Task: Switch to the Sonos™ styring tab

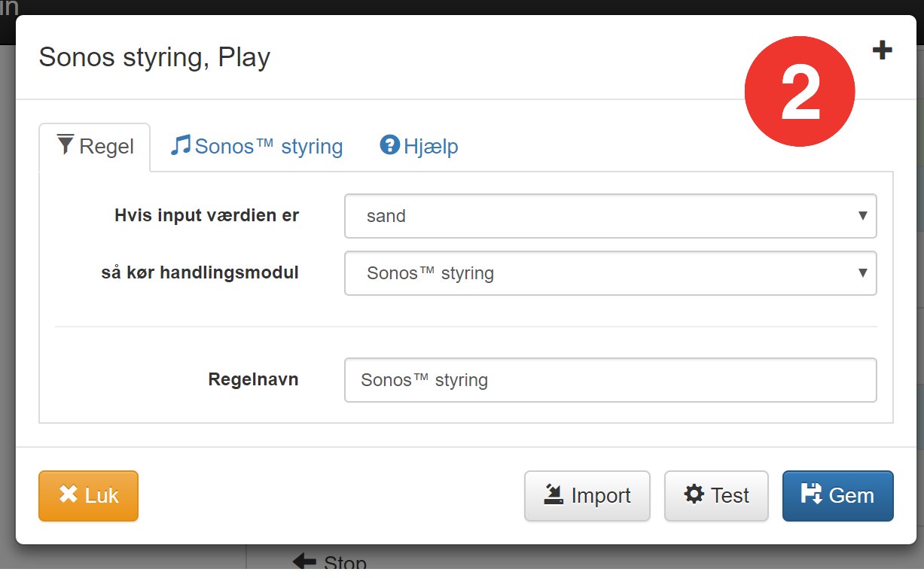Action: 257,146
